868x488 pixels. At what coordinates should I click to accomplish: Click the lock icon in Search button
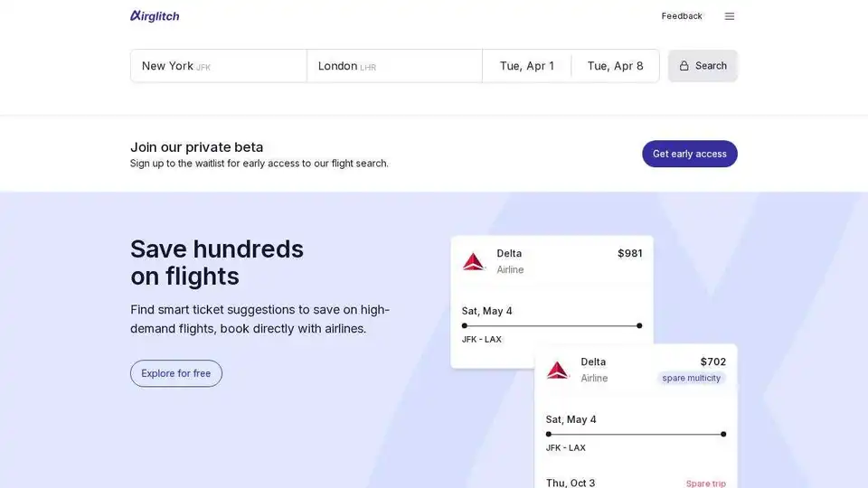coord(684,66)
